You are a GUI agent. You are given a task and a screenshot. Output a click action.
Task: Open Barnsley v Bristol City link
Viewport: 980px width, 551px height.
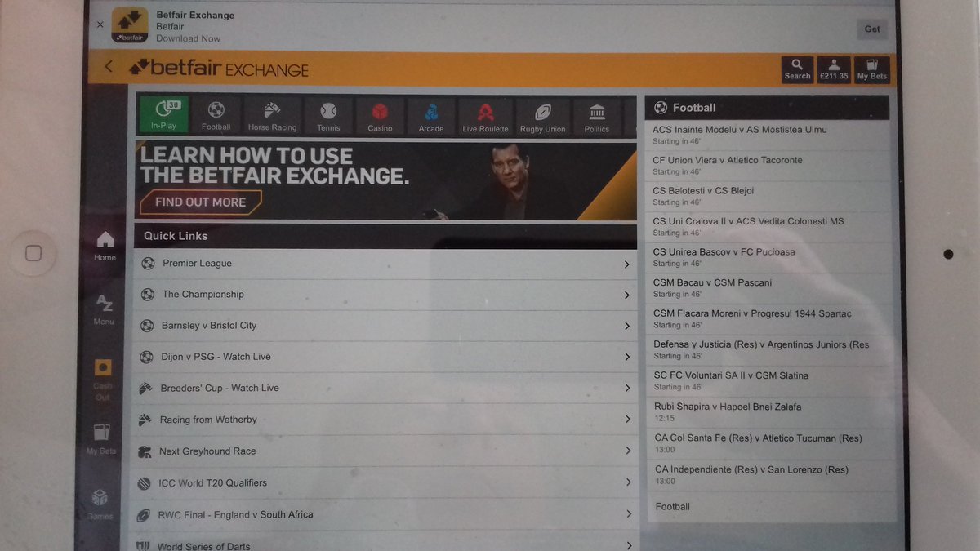coord(385,326)
